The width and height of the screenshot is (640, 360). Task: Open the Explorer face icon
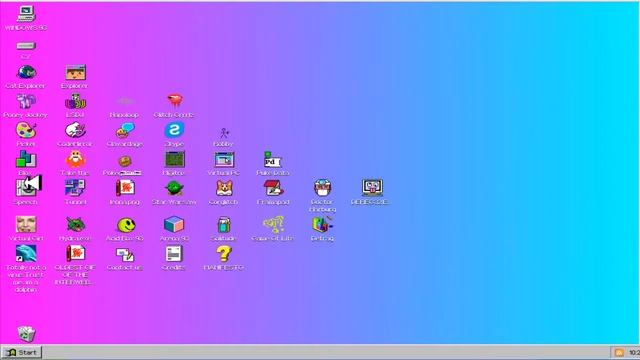coord(76,72)
